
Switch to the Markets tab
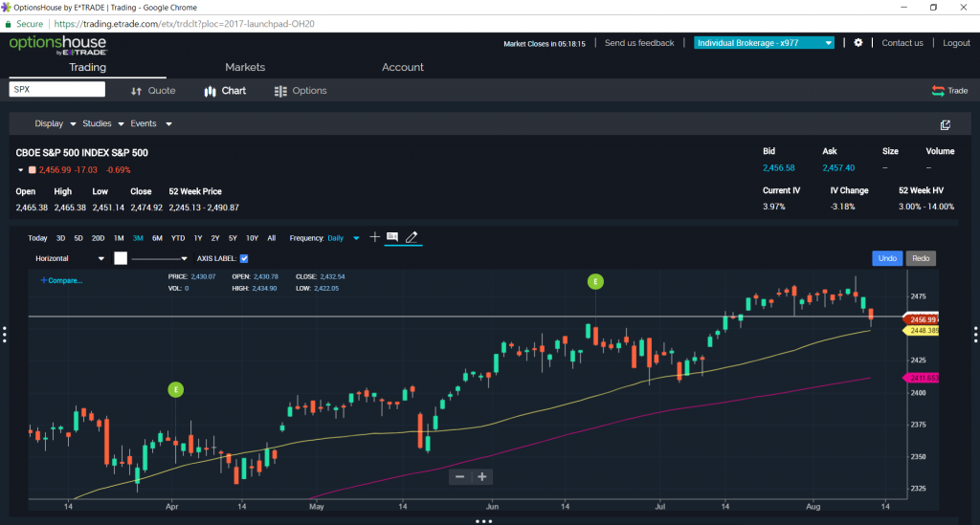(245, 68)
